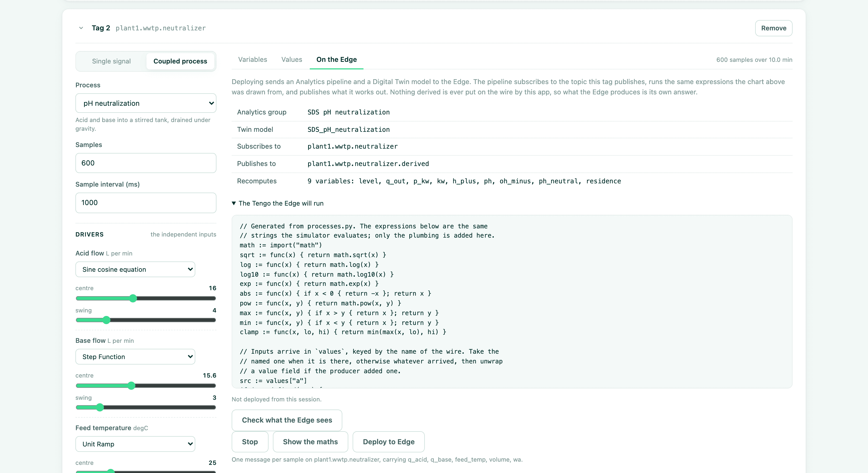Open the Base flow Step Function dropdown

click(x=135, y=357)
